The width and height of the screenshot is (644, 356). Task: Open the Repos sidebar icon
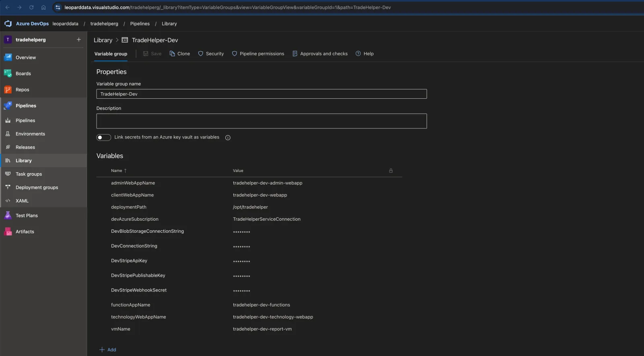click(x=8, y=90)
